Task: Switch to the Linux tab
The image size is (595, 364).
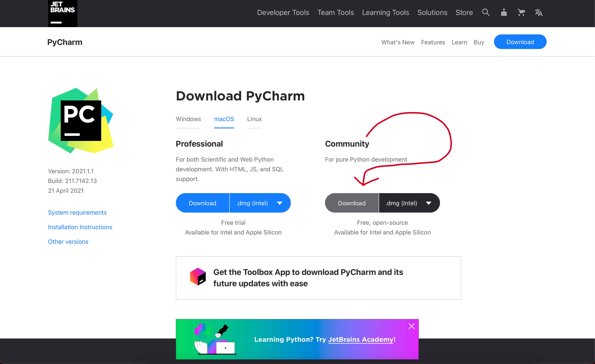Action: [x=254, y=119]
